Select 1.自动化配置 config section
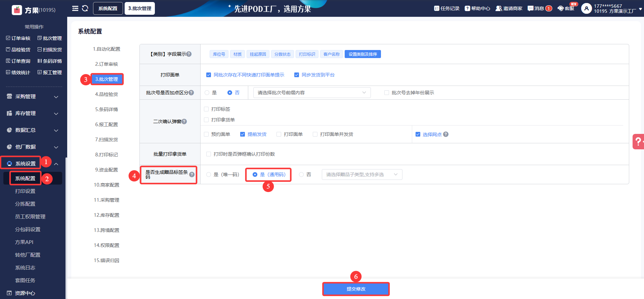644x299 pixels. [x=106, y=49]
